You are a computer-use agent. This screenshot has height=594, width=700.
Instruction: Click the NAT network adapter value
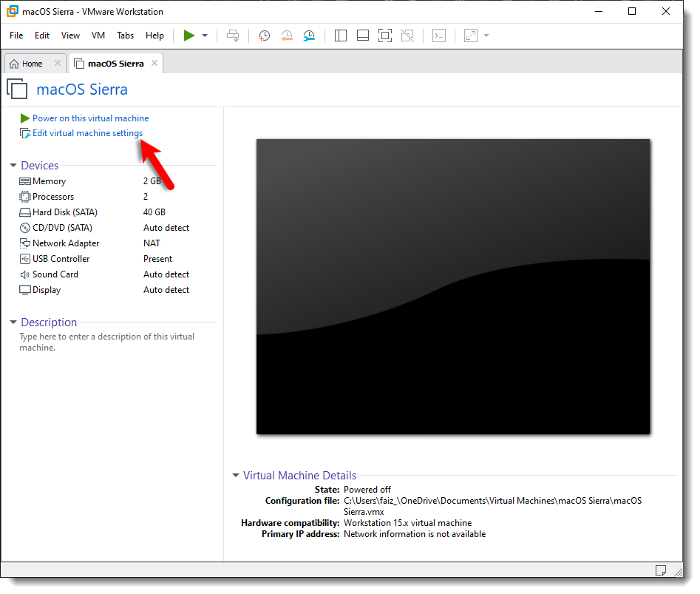pyautogui.click(x=152, y=243)
